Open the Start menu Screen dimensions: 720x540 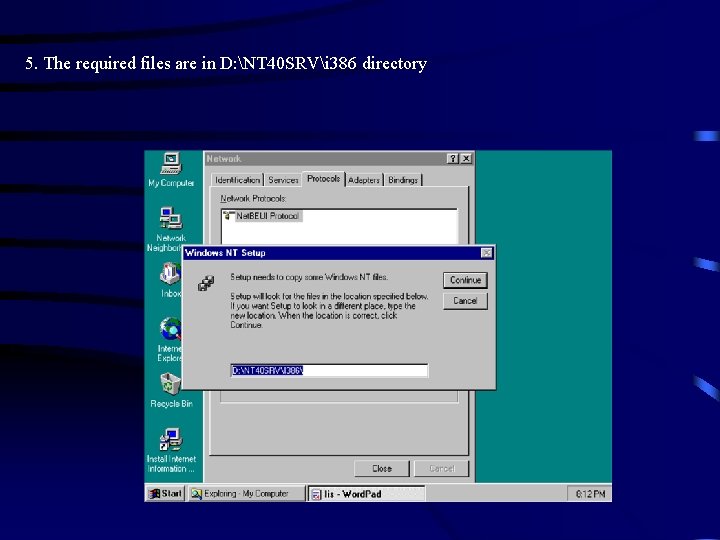[x=165, y=494]
